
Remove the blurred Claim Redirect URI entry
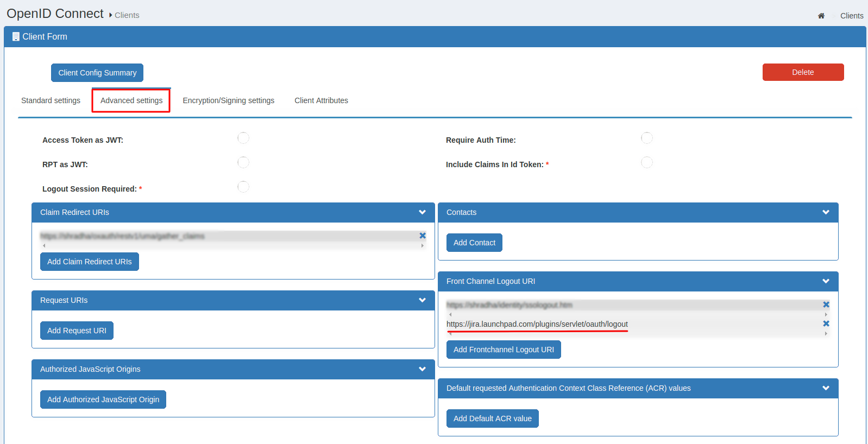coord(423,236)
